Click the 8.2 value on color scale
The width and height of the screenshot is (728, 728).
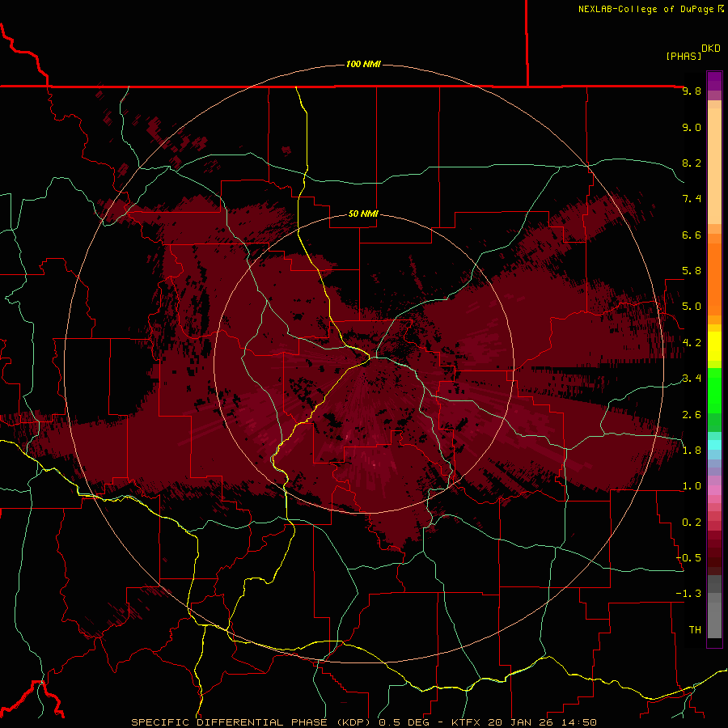(692, 163)
